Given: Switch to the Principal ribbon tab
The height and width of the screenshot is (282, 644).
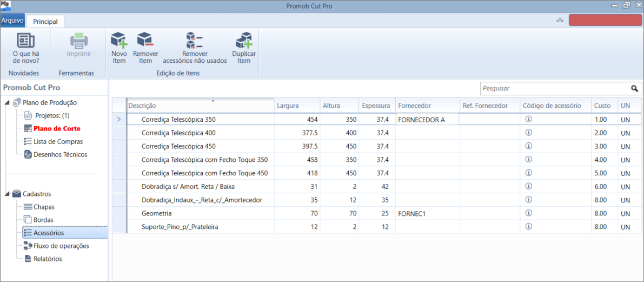Looking at the screenshot, I should point(45,21).
